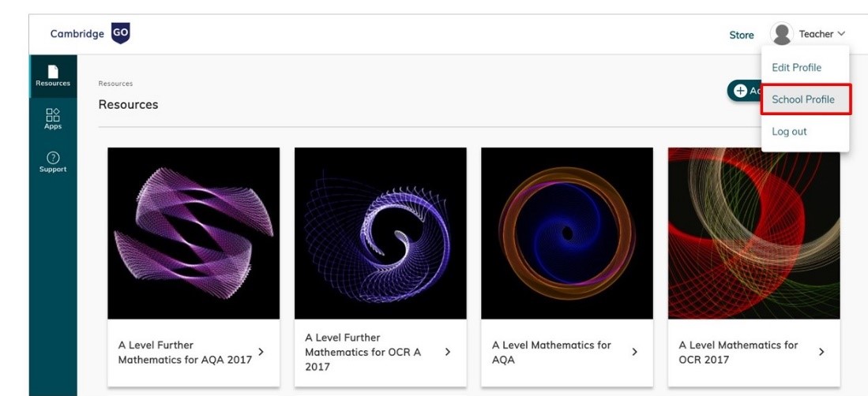This screenshot has height=396, width=868.
Task: Choose Log out from dropdown
Action: click(789, 132)
